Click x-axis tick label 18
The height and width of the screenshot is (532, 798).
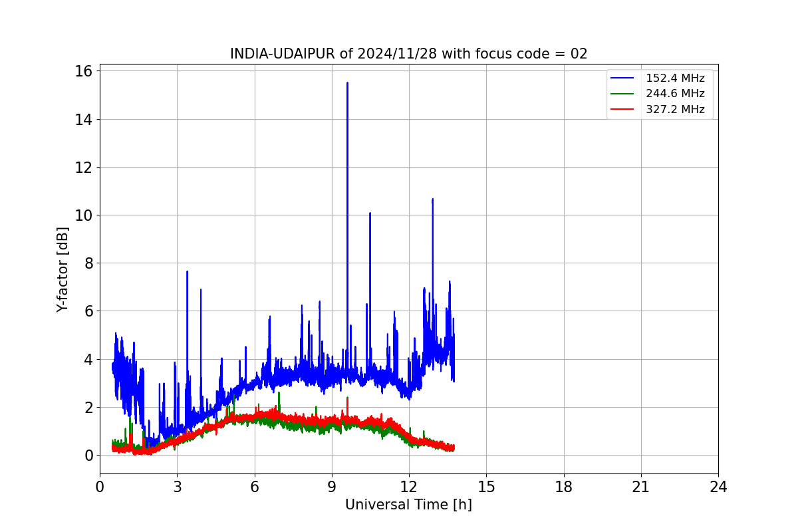(x=564, y=487)
